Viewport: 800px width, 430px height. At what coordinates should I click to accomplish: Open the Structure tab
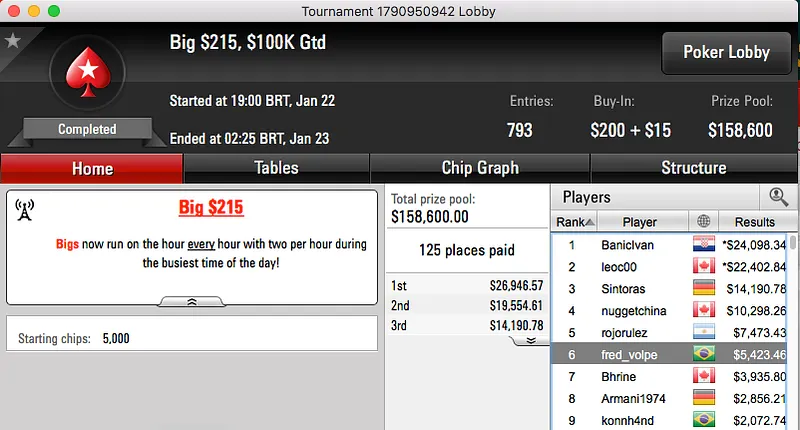coord(693,168)
